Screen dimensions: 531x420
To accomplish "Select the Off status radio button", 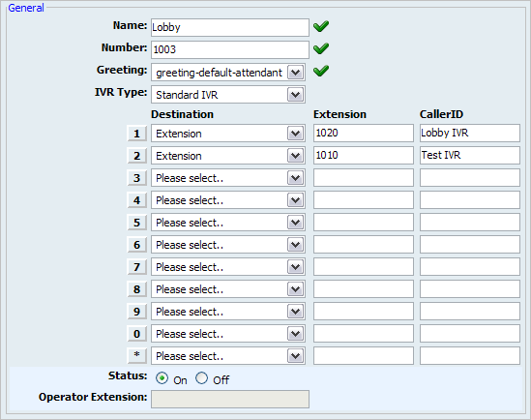I will (x=201, y=378).
